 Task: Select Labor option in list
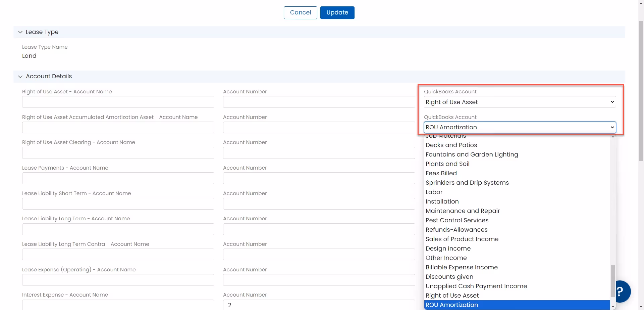517,192
